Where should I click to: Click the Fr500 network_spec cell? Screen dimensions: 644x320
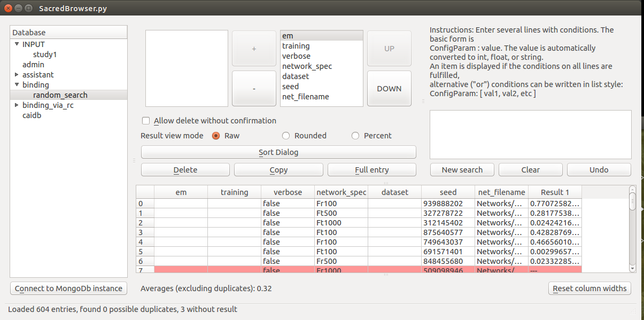tap(342, 261)
